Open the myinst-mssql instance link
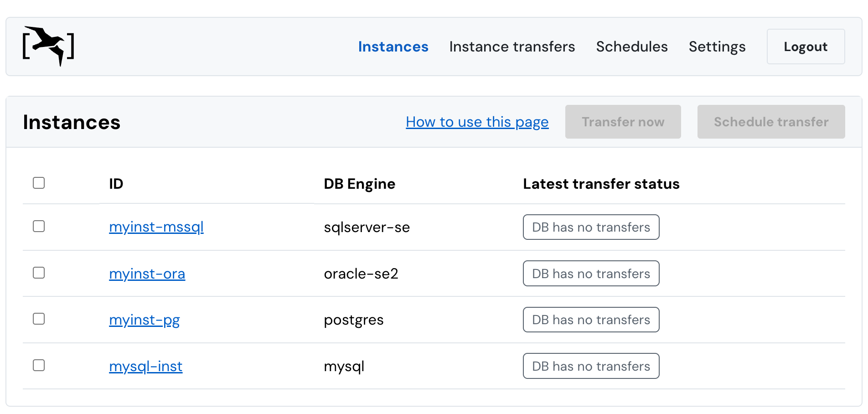The image size is (868, 414). coord(156,227)
